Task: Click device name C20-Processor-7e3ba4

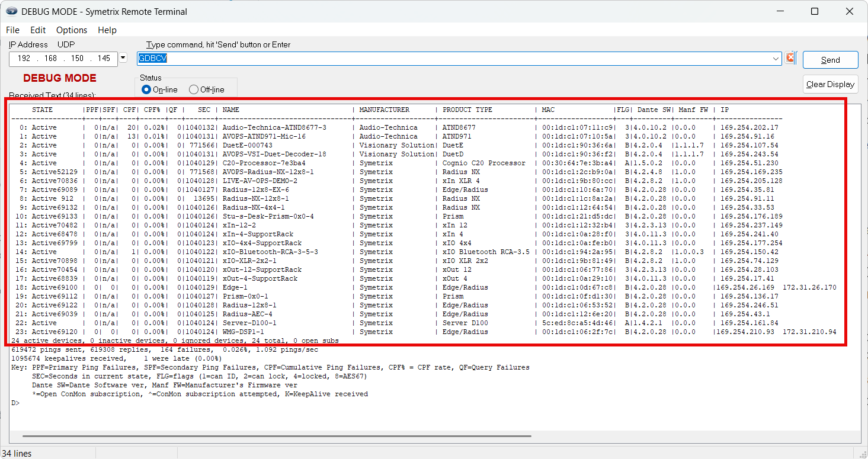Action: click(264, 163)
